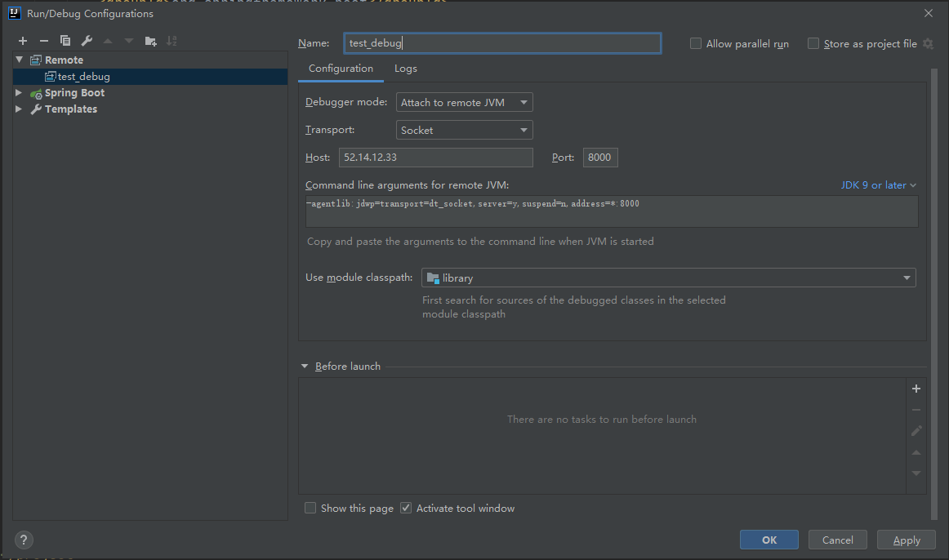Image resolution: width=949 pixels, height=560 pixels.
Task: Click the gear icon beside Store as project file
Action: [x=928, y=44]
